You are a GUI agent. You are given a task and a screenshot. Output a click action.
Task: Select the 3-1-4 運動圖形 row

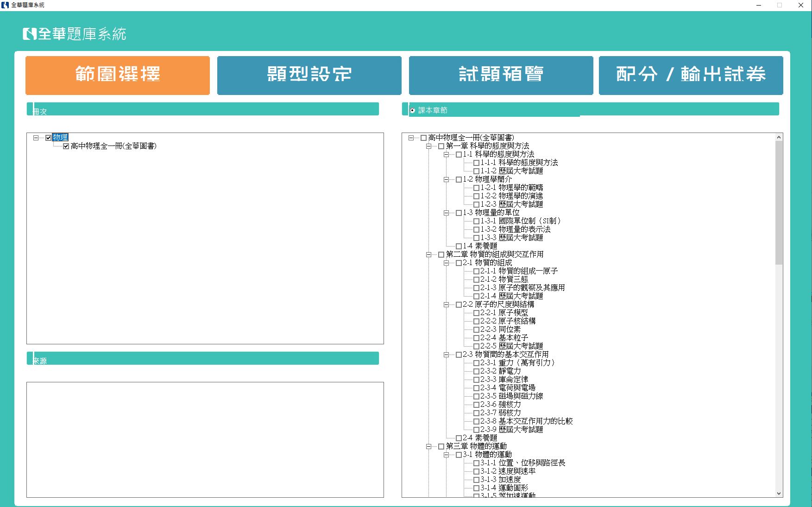(x=504, y=488)
